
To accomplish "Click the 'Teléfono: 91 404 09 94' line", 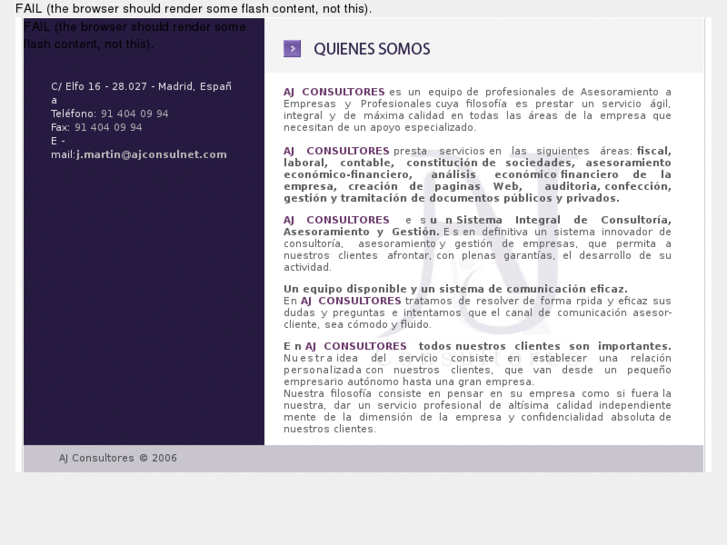I will 109,114.
